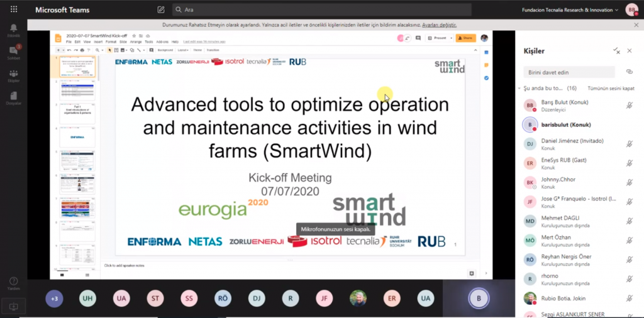644x318 pixels.
Task: Collapse the 'Şu anda bu to...' participant list
Action: click(x=519, y=89)
